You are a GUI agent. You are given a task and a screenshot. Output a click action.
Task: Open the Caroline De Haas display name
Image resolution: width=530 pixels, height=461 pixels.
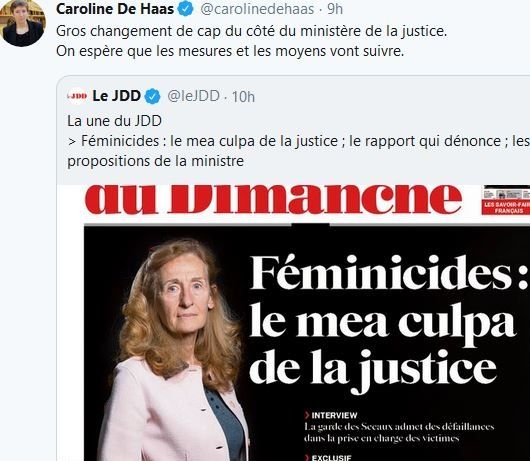pos(115,9)
